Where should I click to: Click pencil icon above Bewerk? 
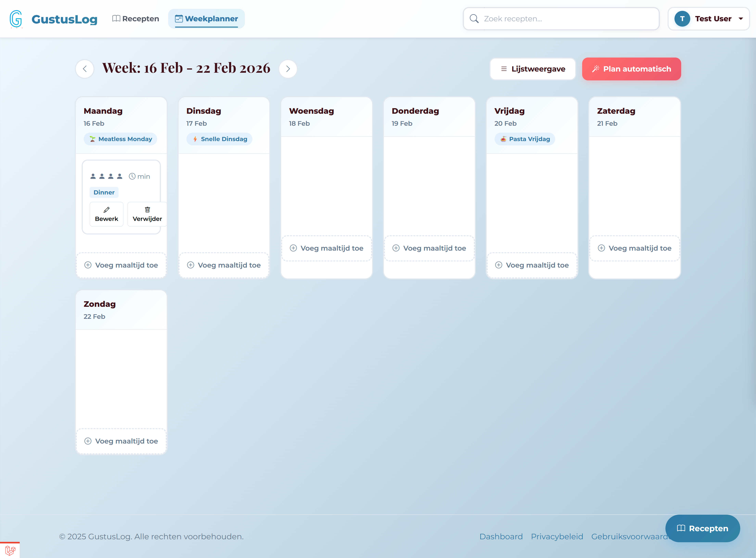click(x=107, y=210)
